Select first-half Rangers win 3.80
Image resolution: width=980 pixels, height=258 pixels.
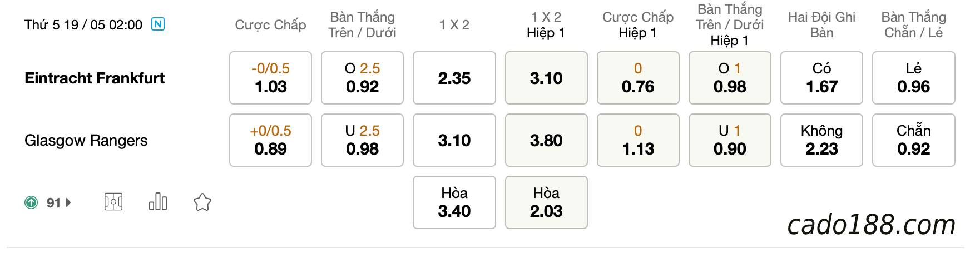546,140
